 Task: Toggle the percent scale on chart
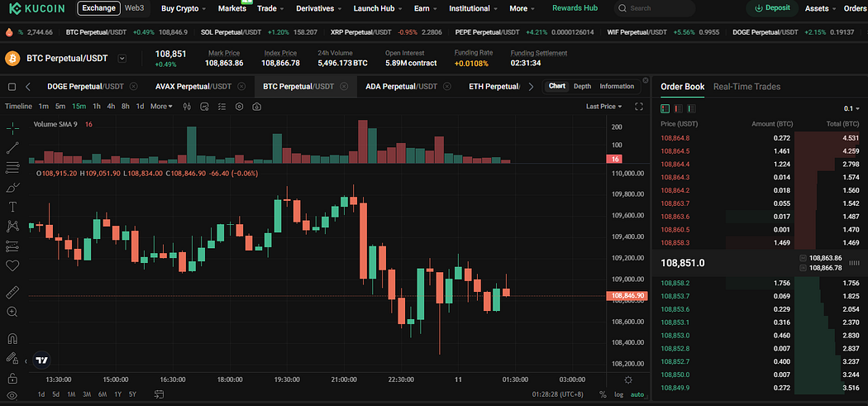point(603,394)
